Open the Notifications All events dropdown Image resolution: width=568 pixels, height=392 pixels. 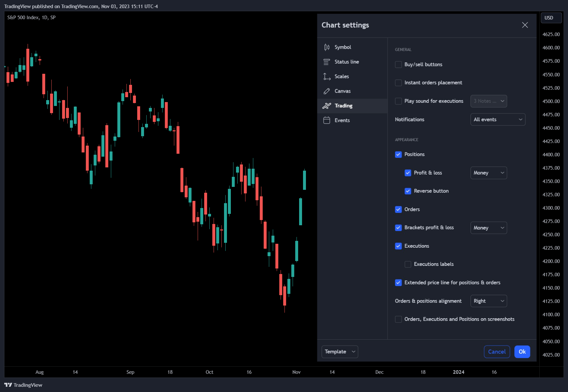pos(498,120)
